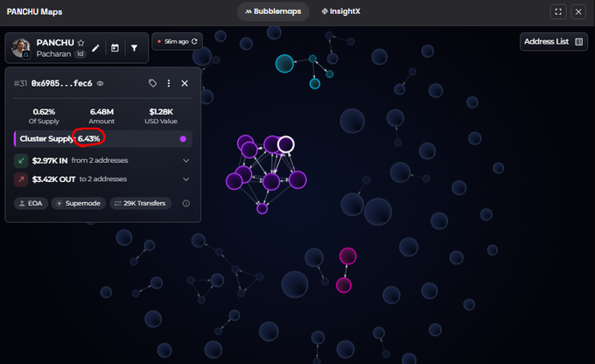Viewport: 595px width, 364px height.
Task: Click the 29K Transfers chip
Action: click(140, 204)
